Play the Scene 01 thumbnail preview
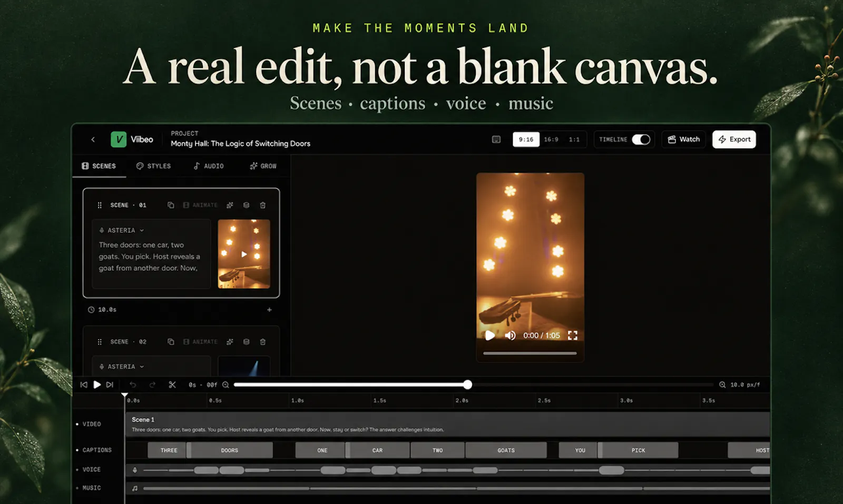The height and width of the screenshot is (504, 843). 244,254
